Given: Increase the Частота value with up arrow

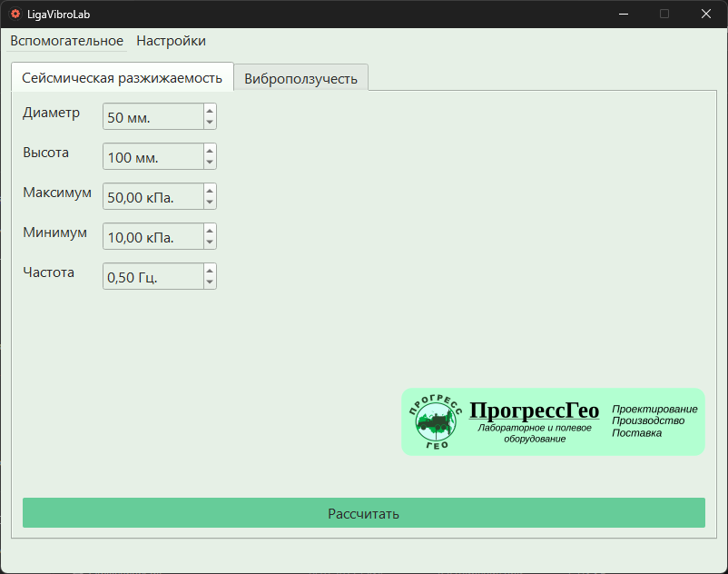Looking at the screenshot, I should 210,271.
